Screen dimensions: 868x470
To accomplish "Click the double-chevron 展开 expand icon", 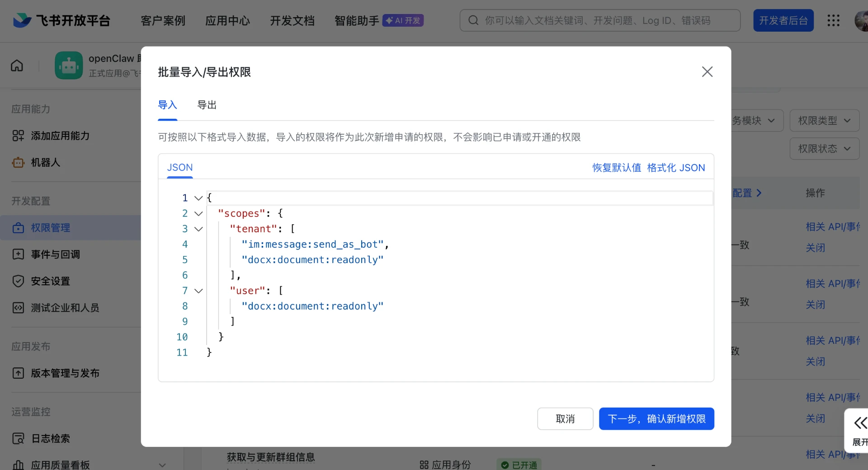I will [859, 423].
